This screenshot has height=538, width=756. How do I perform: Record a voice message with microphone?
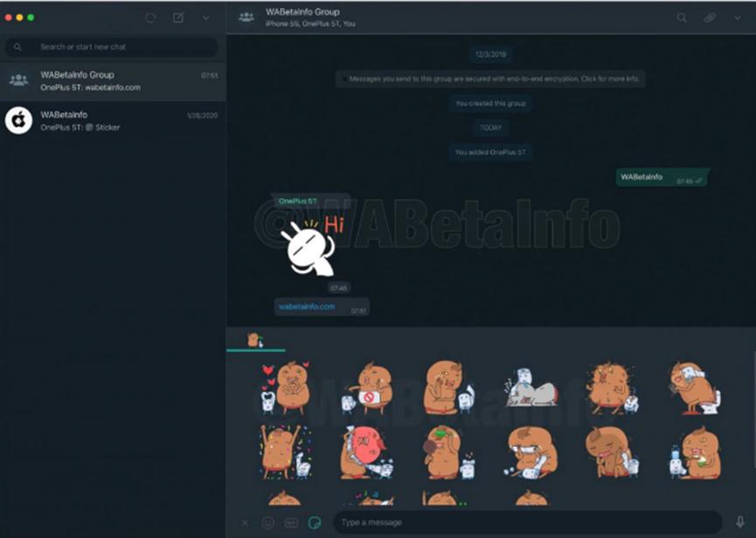tap(739, 523)
